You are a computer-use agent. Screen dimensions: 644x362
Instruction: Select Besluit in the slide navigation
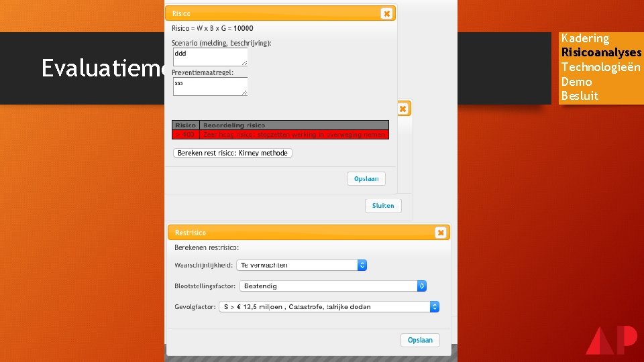(x=580, y=96)
